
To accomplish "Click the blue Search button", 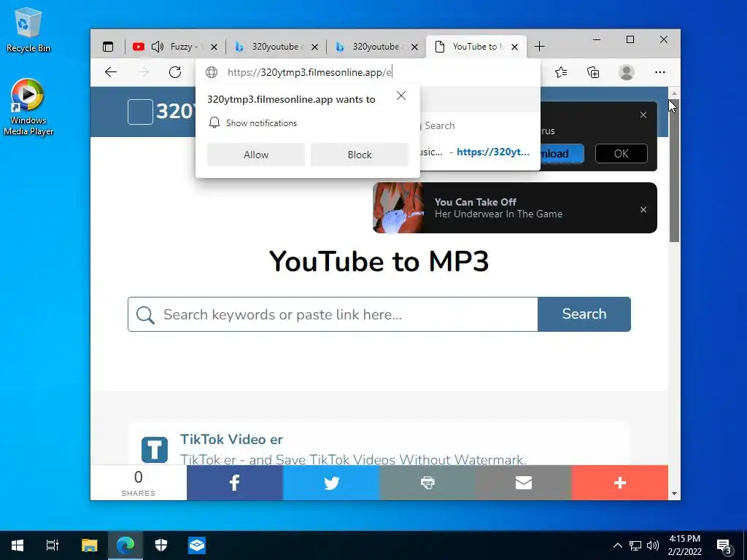I will point(584,314).
